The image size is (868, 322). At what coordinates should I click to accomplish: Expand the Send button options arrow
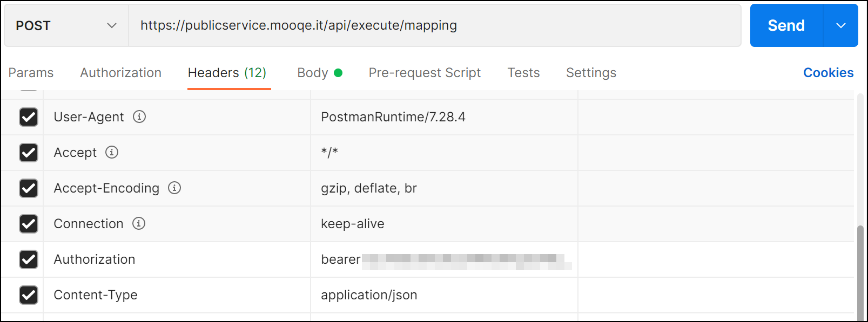click(840, 25)
